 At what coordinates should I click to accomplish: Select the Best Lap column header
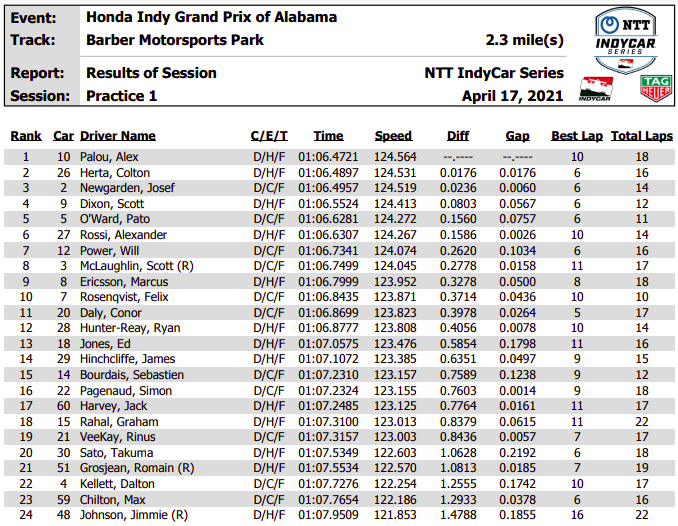[x=577, y=136]
